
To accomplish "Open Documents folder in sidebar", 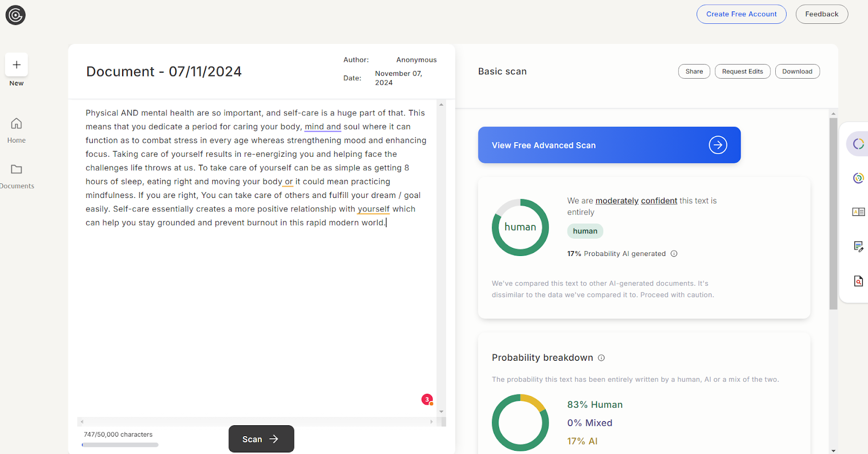I will pos(16,176).
